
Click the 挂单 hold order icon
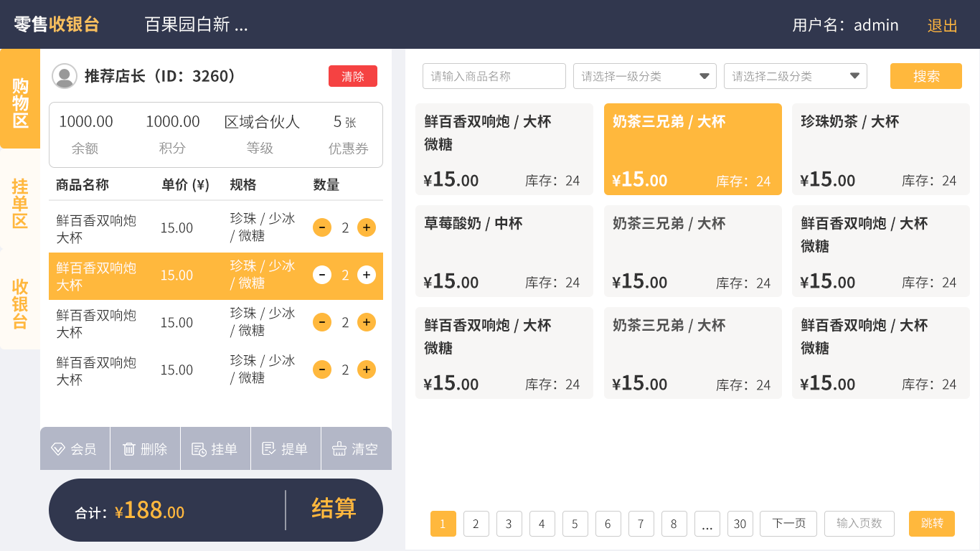[199, 449]
